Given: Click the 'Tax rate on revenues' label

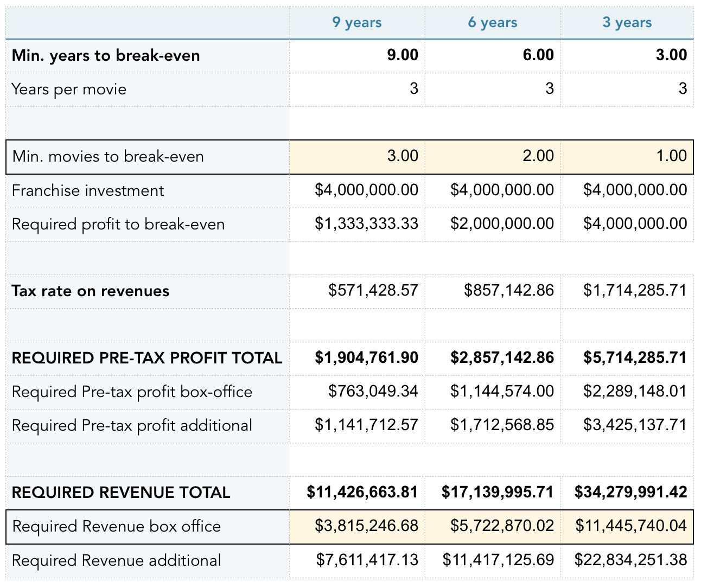Looking at the screenshot, I should [91, 291].
